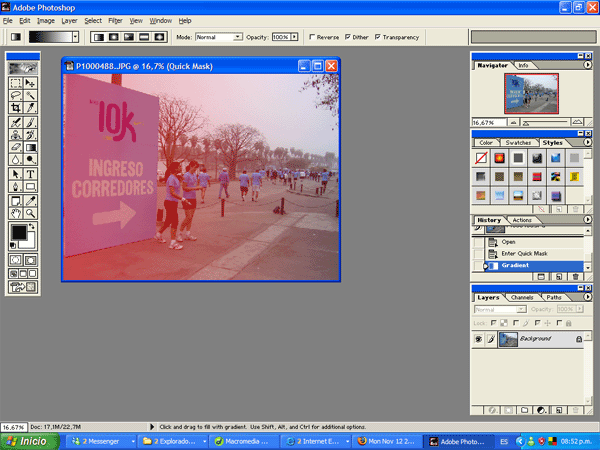Open the Styles panel flyout menu

[587, 142]
